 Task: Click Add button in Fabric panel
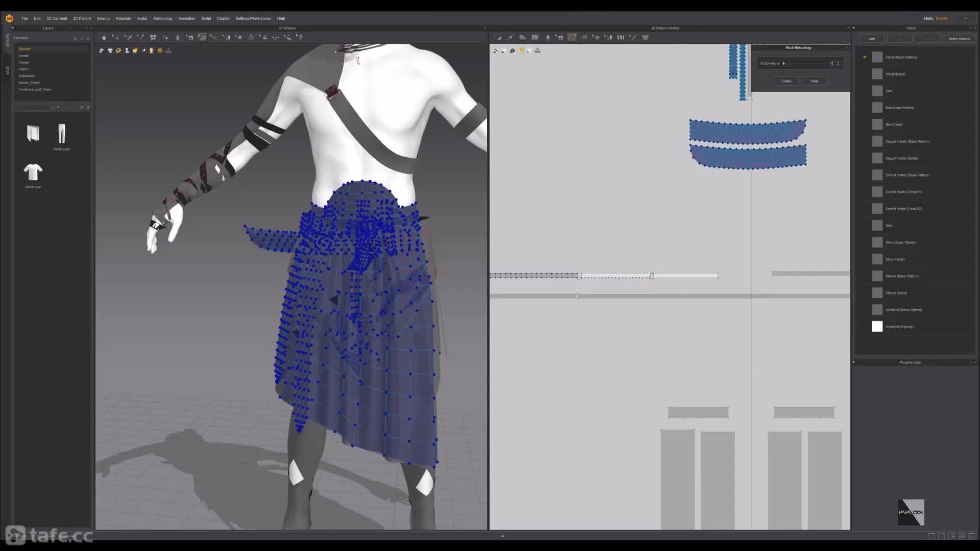coord(872,39)
